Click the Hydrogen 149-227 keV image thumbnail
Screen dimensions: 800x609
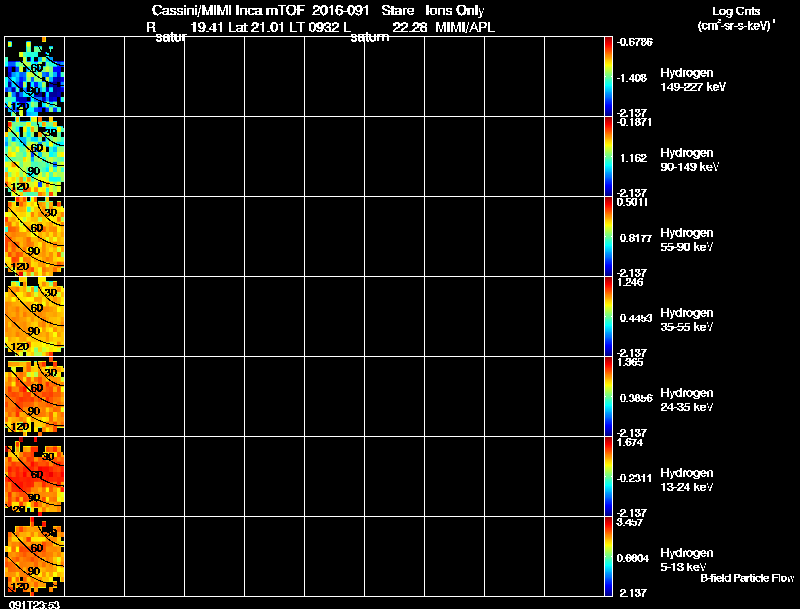point(35,77)
